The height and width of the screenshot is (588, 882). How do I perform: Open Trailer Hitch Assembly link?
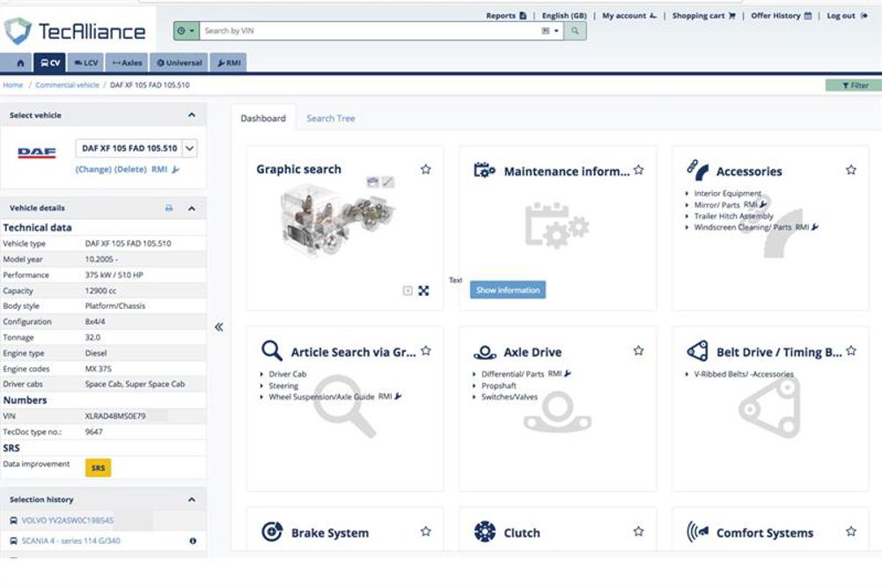tap(733, 216)
